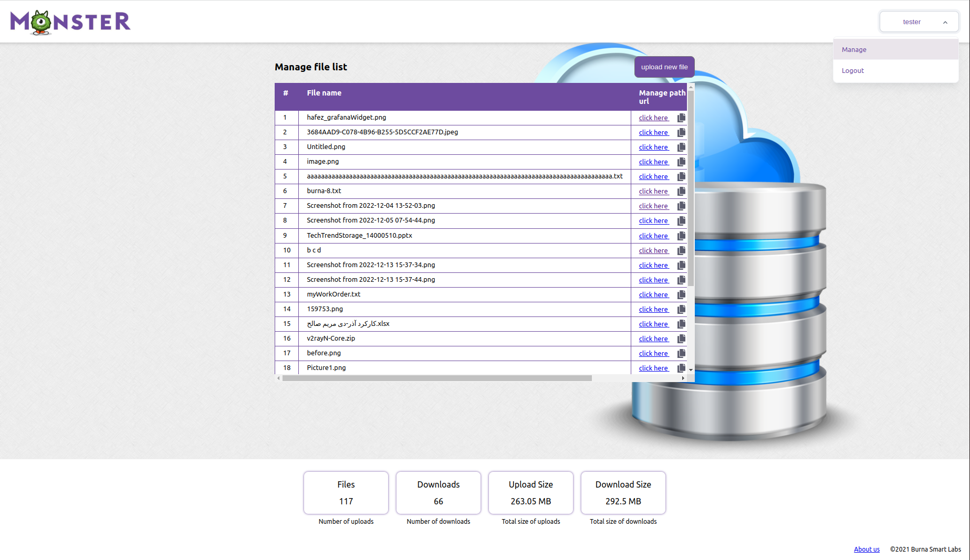
Task: Copy path URL for image.png
Action: 681,162
